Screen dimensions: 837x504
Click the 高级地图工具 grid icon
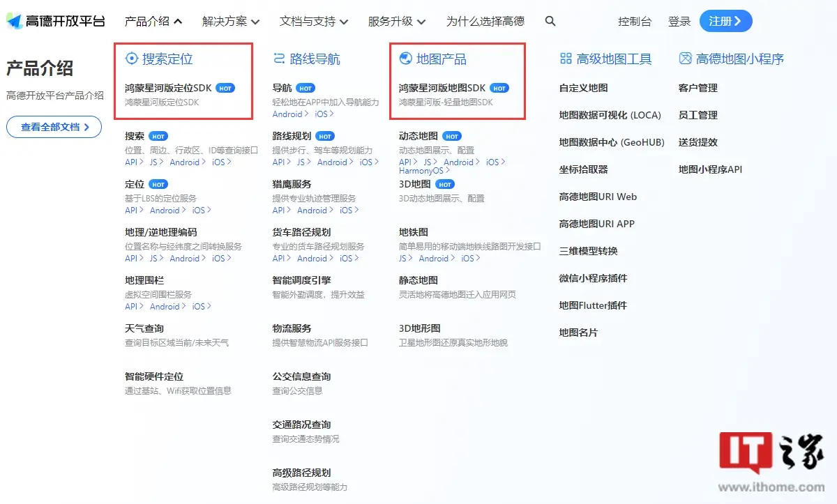[x=566, y=59]
